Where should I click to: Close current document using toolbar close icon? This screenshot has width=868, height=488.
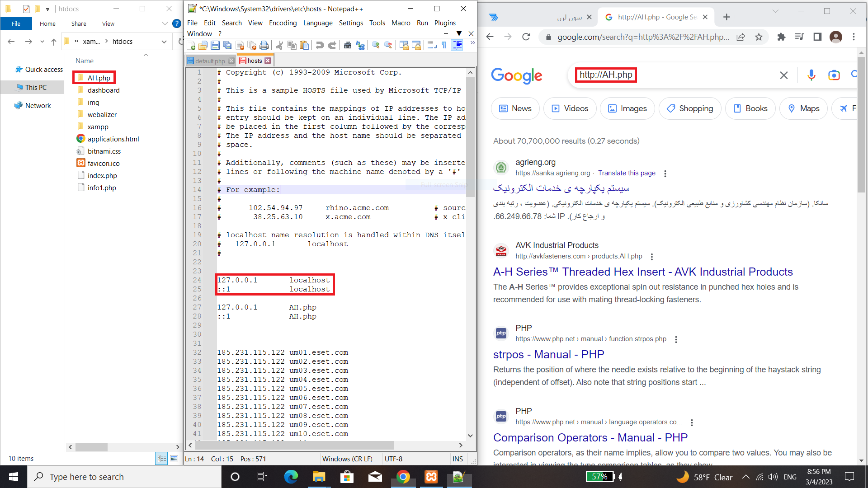coord(240,45)
